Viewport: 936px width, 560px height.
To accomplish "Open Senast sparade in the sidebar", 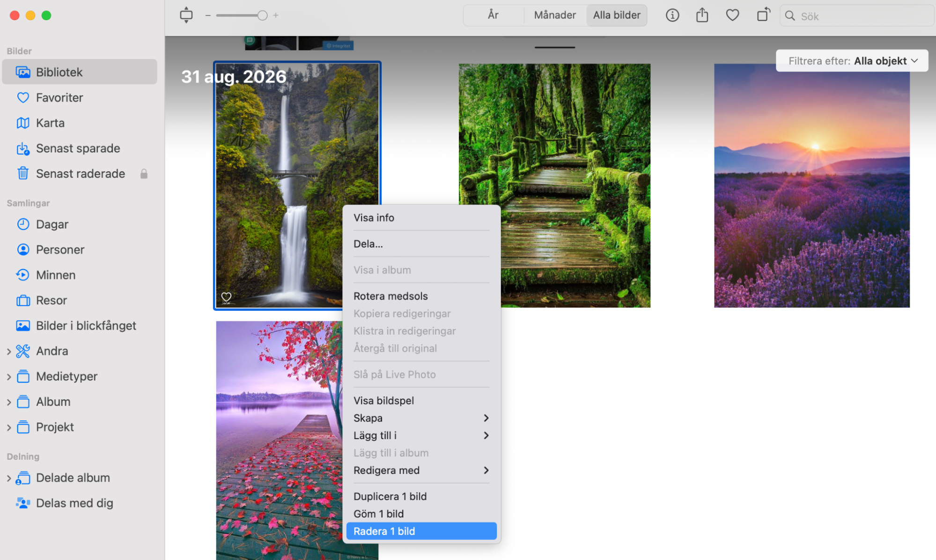I will 80,148.
